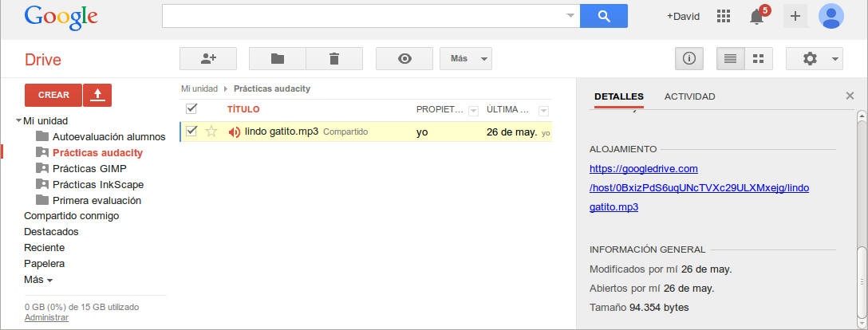Select the Primera evaluación tree item

[x=97, y=200]
